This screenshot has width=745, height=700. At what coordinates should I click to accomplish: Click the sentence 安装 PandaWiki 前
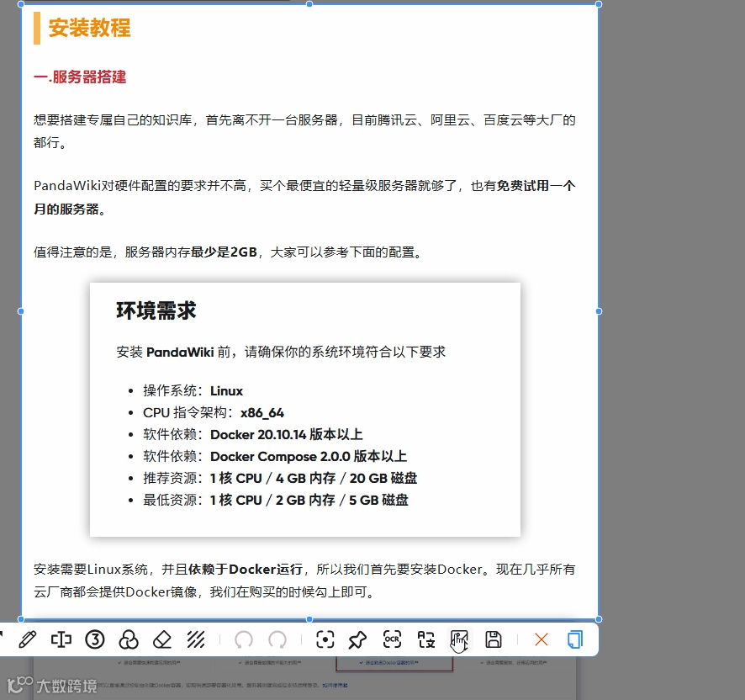pos(281,352)
